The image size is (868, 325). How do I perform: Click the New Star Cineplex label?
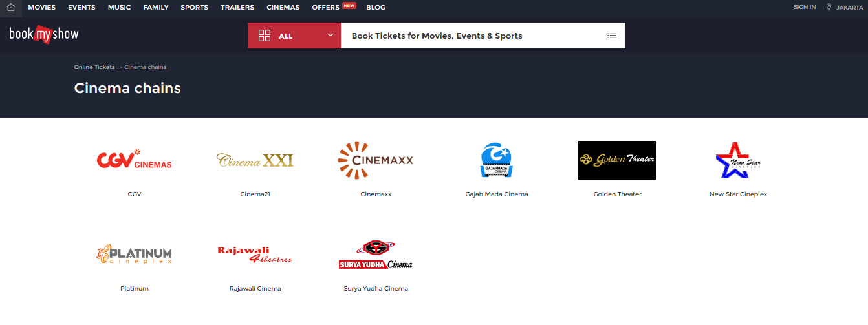(x=738, y=194)
